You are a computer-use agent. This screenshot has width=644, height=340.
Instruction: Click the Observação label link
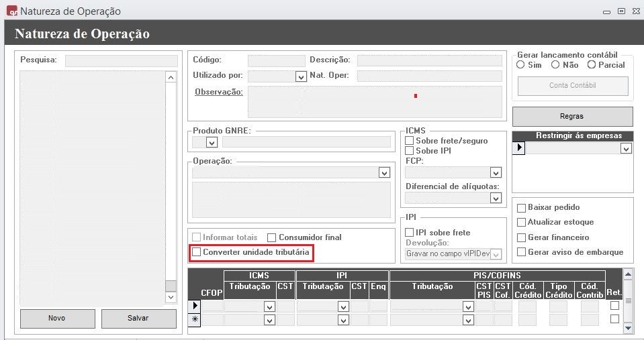point(218,92)
